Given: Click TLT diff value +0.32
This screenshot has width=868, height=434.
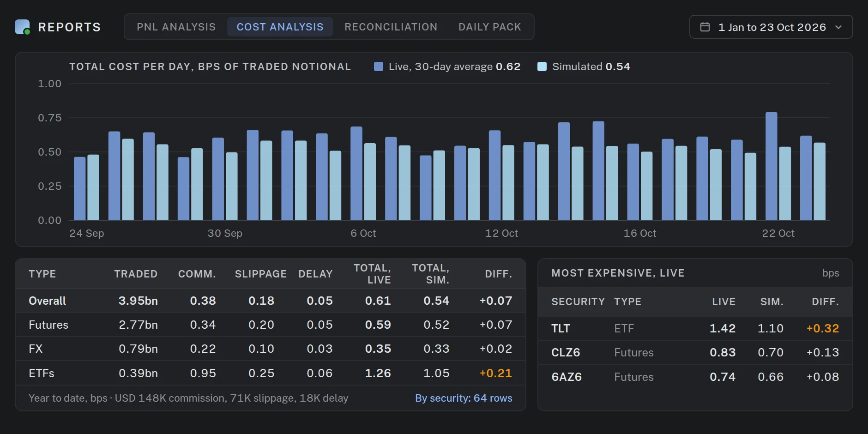Looking at the screenshot, I should click(823, 328).
